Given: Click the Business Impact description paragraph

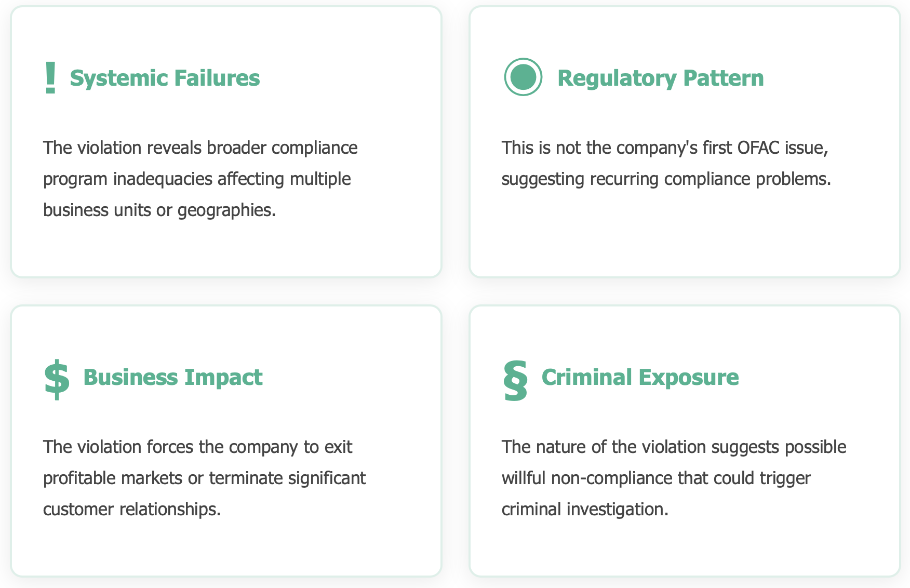Looking at the screenshot, I should coord(204,478).
